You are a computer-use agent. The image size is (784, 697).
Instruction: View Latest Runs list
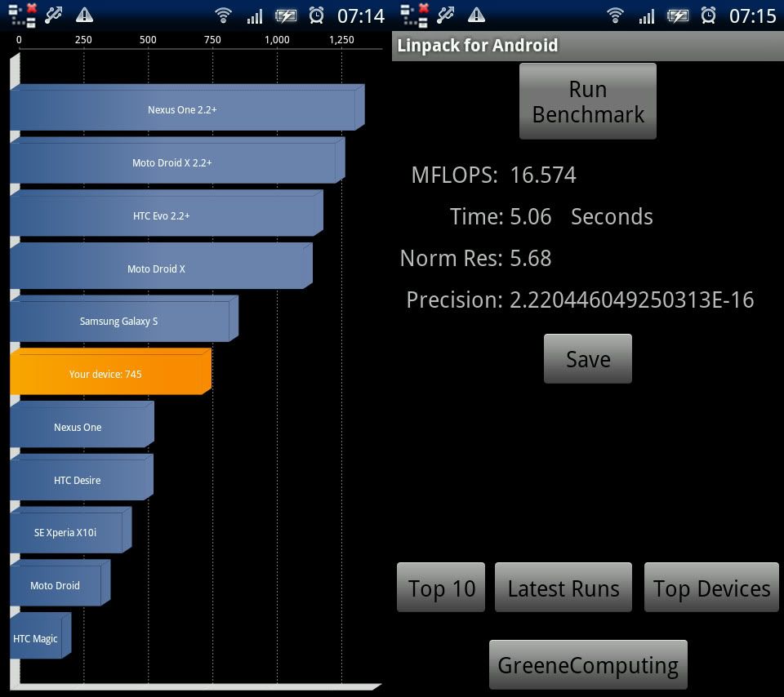[563, 588]
